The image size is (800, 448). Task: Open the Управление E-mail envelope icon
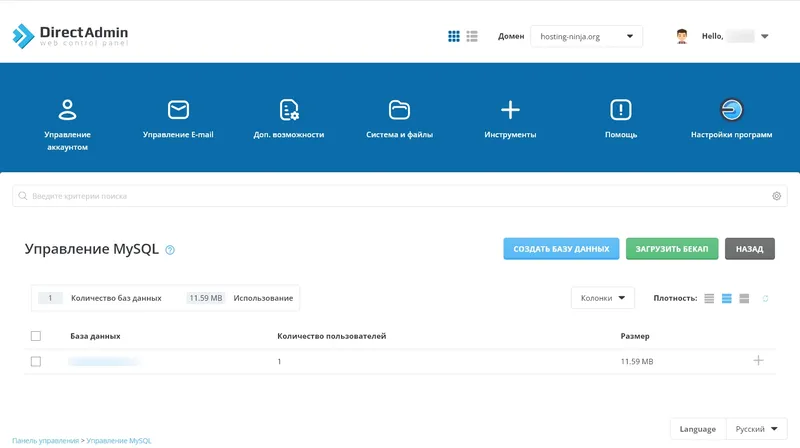pyautogui.click(x=178, y=110)
